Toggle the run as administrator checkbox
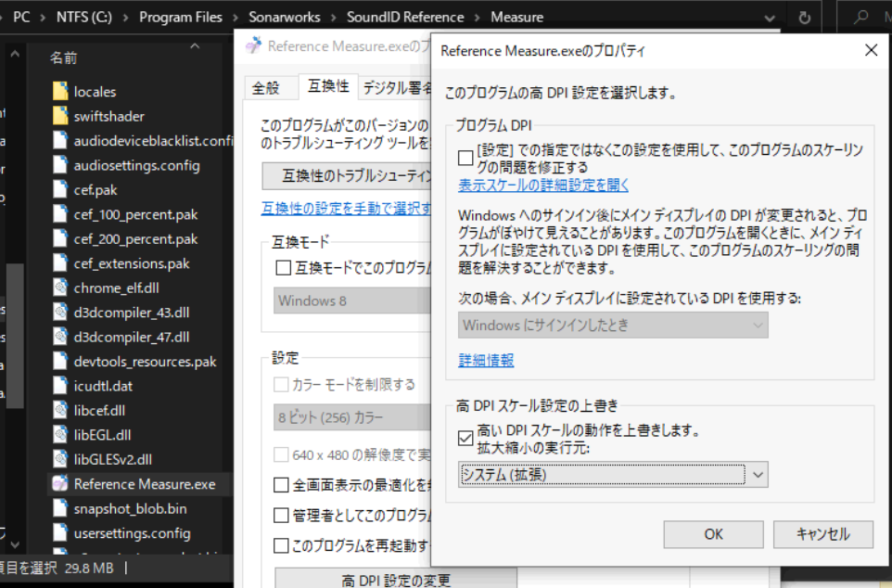 [281, 515]
